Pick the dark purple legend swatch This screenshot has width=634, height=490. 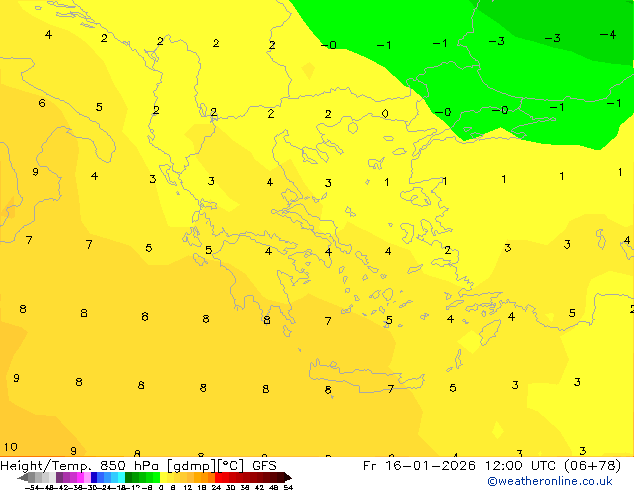coord(60,477)
